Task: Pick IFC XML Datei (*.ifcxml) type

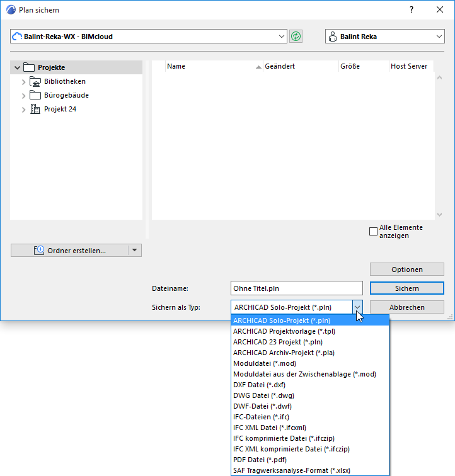Action: [309, 428]
